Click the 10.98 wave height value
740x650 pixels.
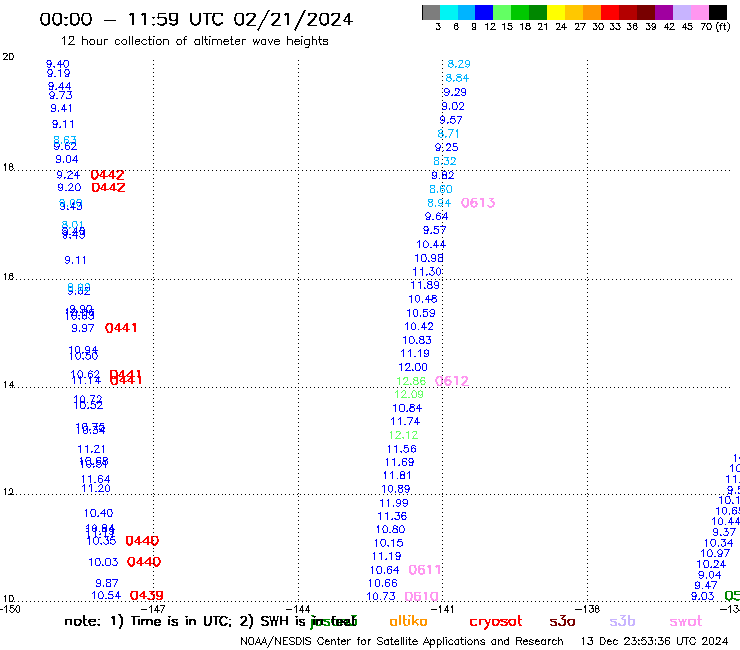click(x=429, y=258)
